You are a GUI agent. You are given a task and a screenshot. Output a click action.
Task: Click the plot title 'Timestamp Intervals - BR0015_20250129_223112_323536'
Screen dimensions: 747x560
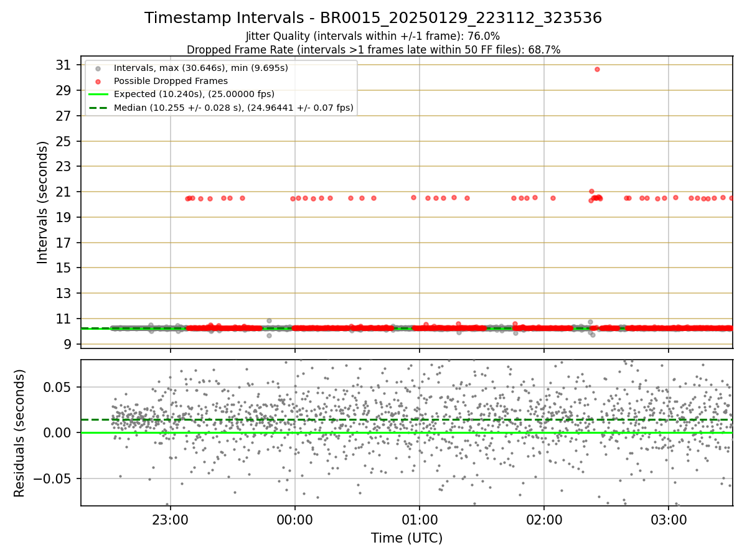[x=373, y=18]
